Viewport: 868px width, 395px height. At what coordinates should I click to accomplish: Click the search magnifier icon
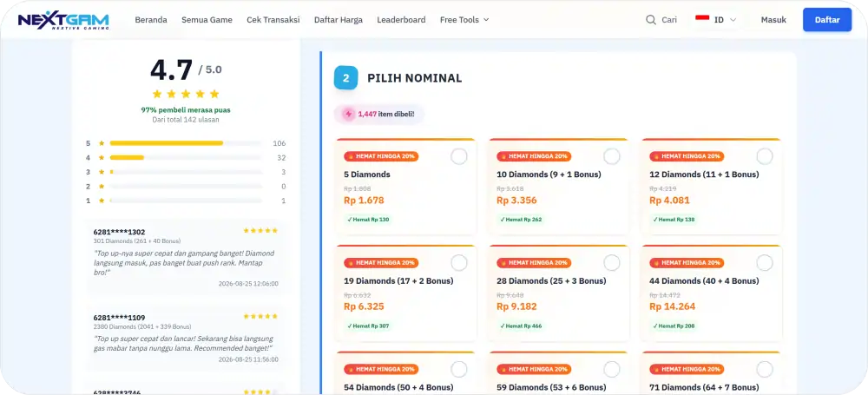point(651,20)
